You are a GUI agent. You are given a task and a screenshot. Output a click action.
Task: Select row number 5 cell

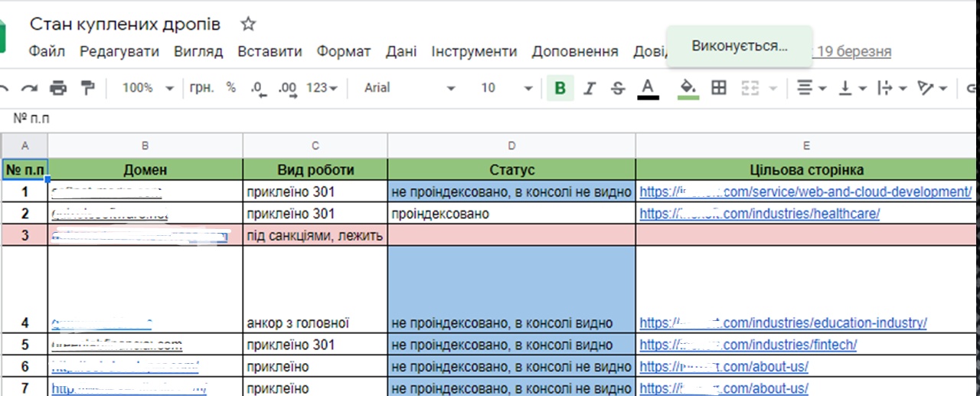point(24,345)
